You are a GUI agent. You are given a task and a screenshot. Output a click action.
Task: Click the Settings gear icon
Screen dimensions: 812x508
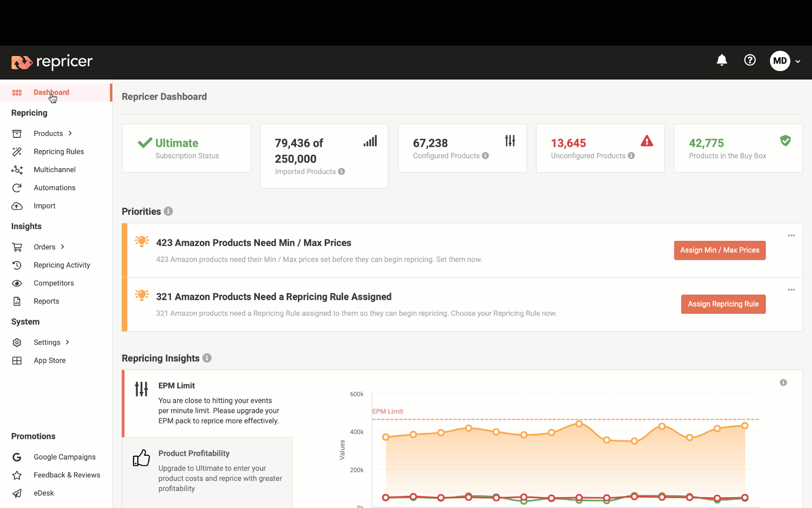pos(17,342)
